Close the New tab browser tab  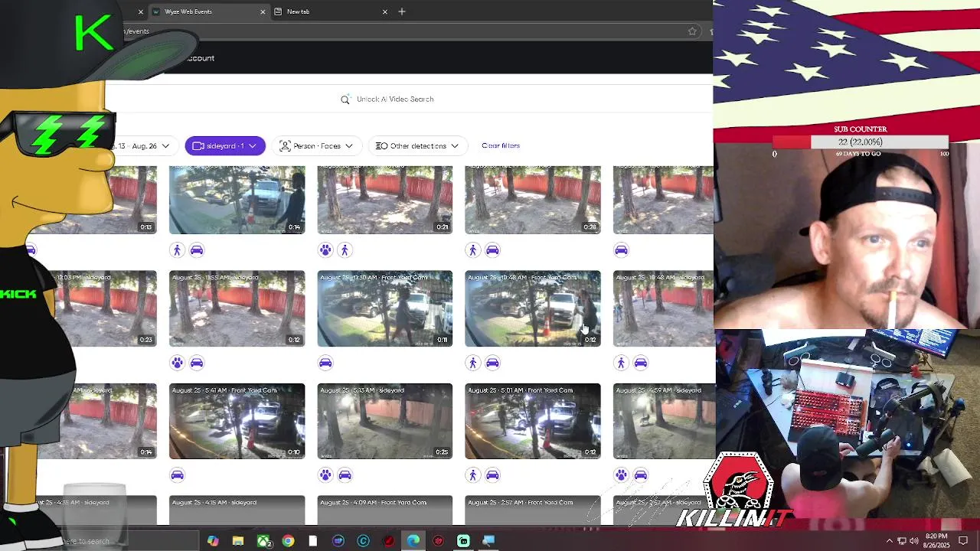[x=385, y=11]
